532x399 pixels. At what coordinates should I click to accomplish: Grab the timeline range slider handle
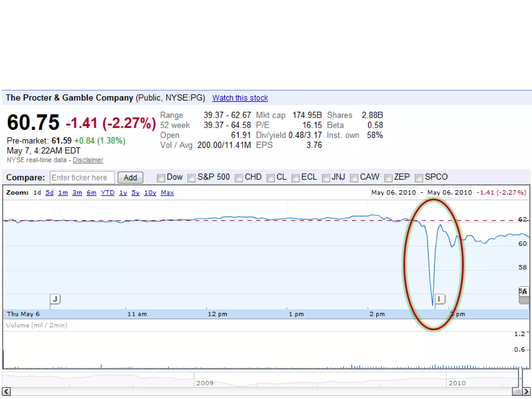point(517,391)
